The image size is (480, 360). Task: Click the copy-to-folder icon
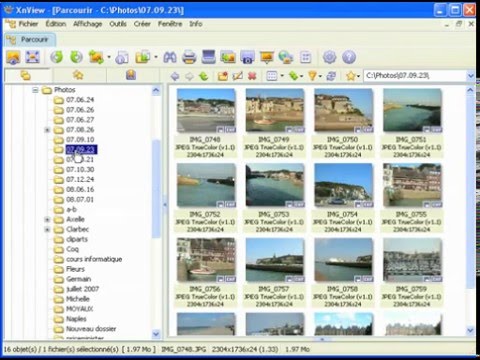click(143, 57)
